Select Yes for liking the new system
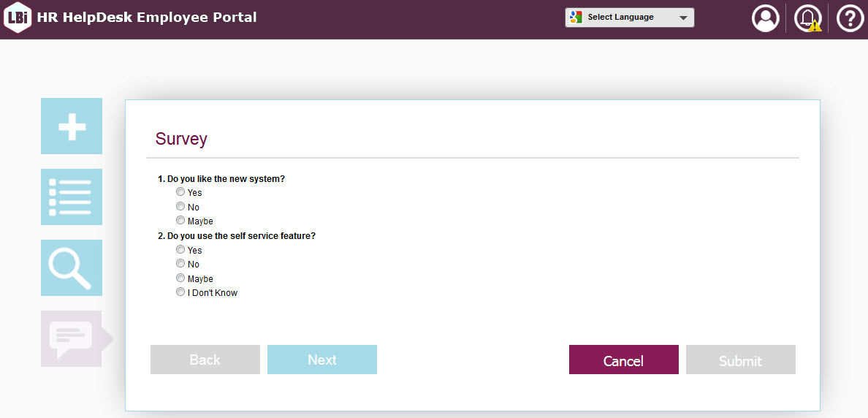The width and height of the screenshot is (868, 418). 180,192
